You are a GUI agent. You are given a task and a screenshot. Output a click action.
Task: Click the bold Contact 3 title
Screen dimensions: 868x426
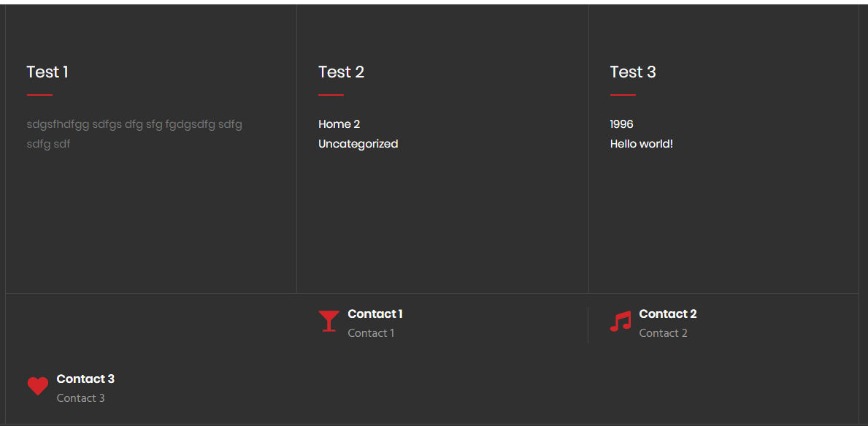coord(85,379)
